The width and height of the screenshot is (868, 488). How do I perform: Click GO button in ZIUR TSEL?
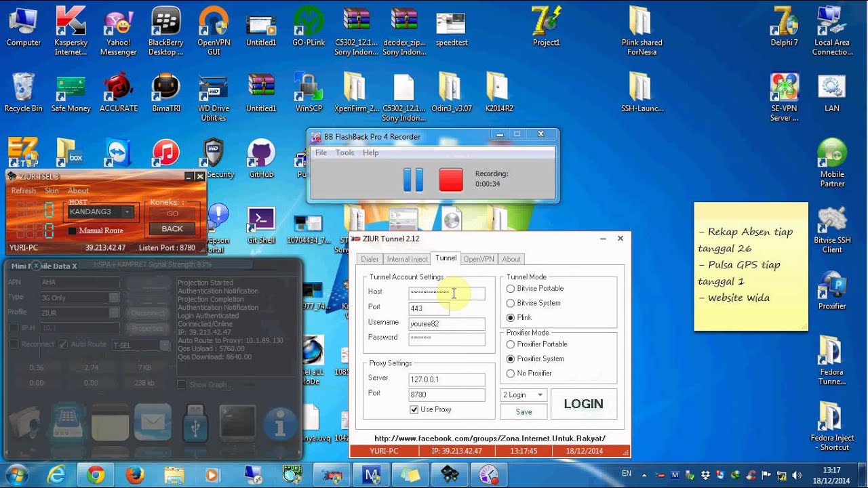172,213
